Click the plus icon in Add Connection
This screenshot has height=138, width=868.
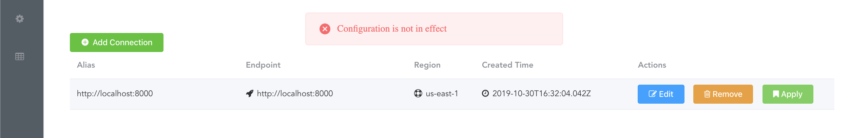point(85,42)
